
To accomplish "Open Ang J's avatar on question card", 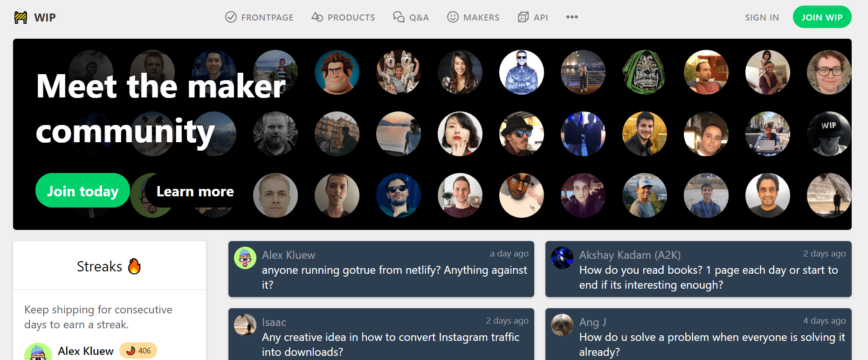I will pos(562,325).
